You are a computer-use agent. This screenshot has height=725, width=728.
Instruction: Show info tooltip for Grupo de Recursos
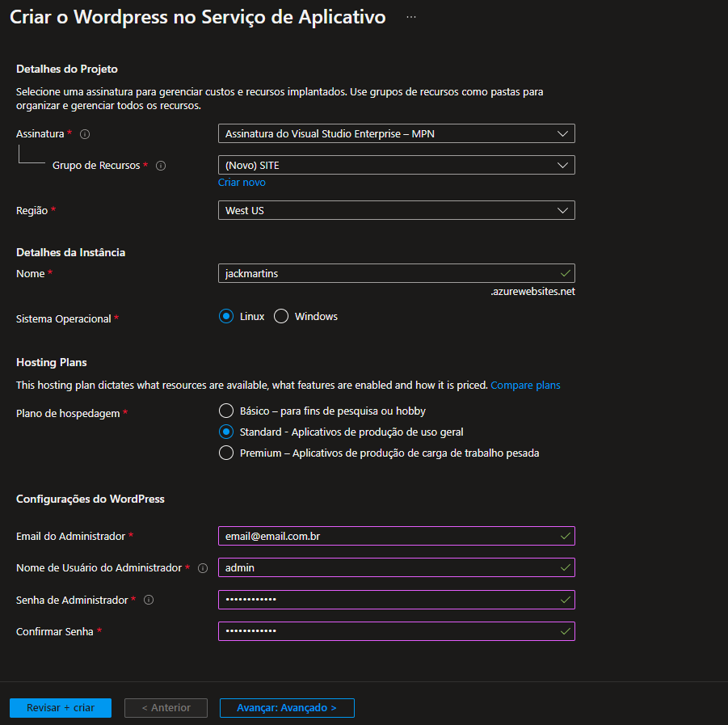161,166
